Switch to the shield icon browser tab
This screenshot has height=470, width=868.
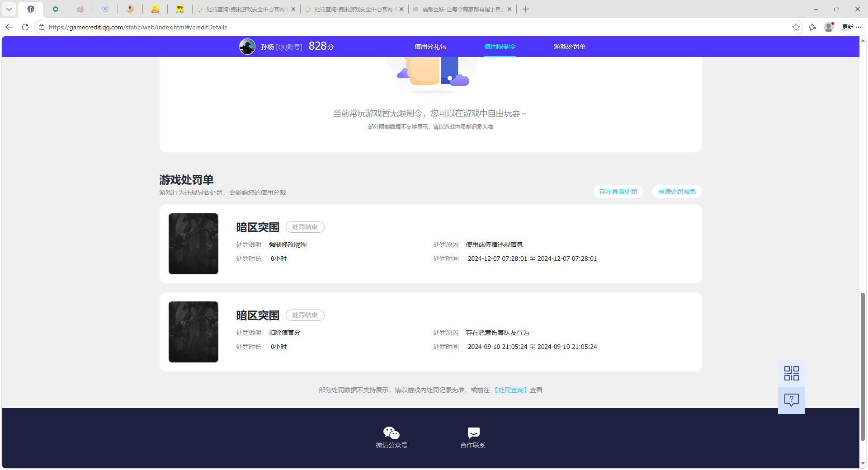tap(31, 9)
